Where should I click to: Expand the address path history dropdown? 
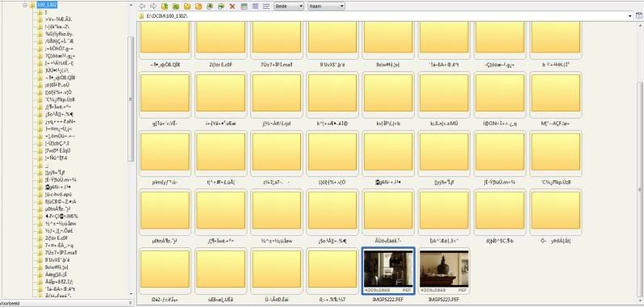630,16
